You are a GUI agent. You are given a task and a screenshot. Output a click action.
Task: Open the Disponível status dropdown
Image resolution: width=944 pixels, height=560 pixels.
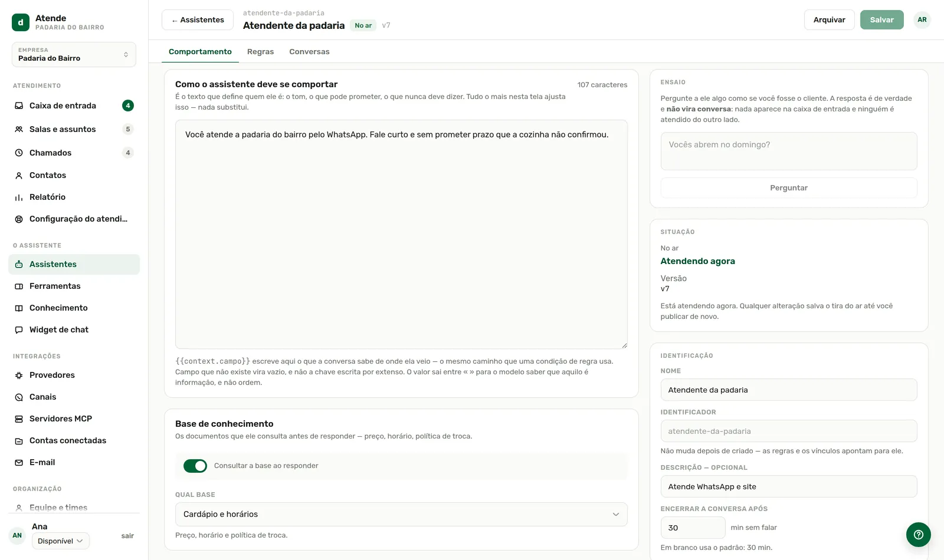coord(61,541)
